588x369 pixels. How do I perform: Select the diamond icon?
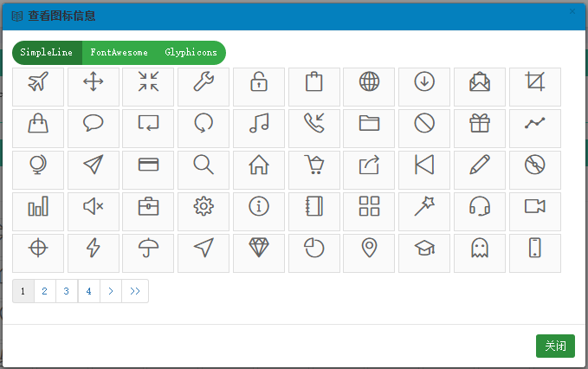259,249
